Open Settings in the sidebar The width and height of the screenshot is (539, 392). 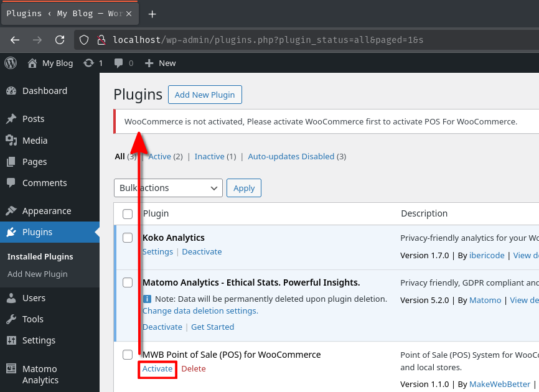[x=39, y=340]
